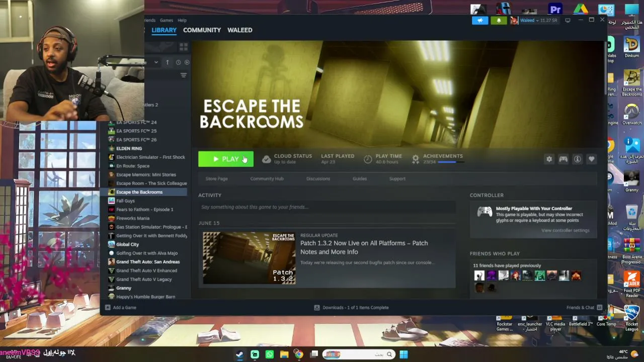The image size is (644, 362).
Task: Click the Cloud Status icon
Action: pos(266,159)
